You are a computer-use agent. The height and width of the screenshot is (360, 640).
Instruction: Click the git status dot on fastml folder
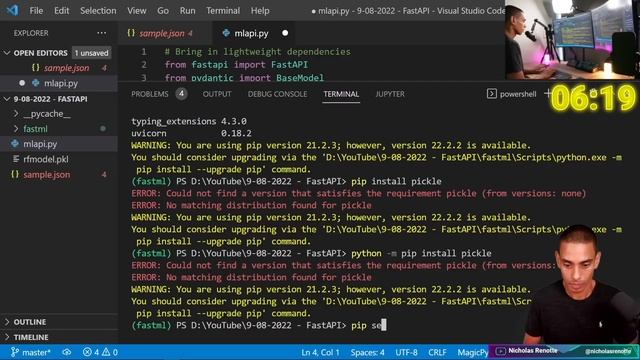[x=103, y=129]
